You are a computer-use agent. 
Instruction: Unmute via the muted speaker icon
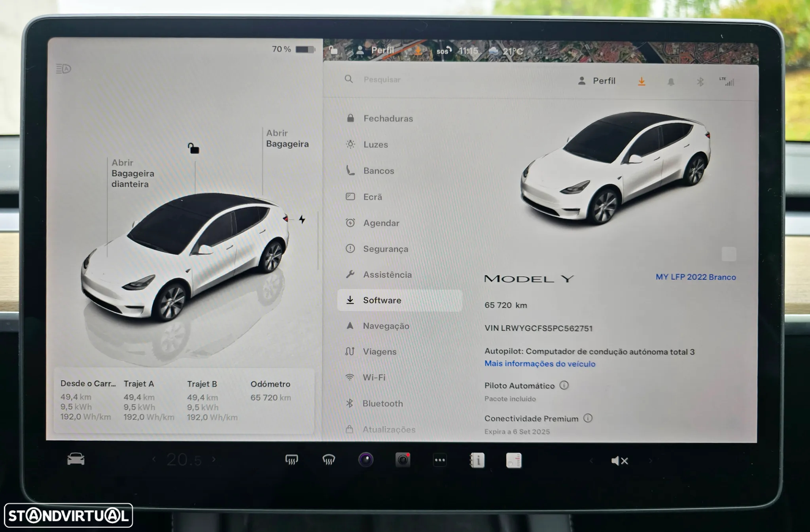(x=619, y=461)
